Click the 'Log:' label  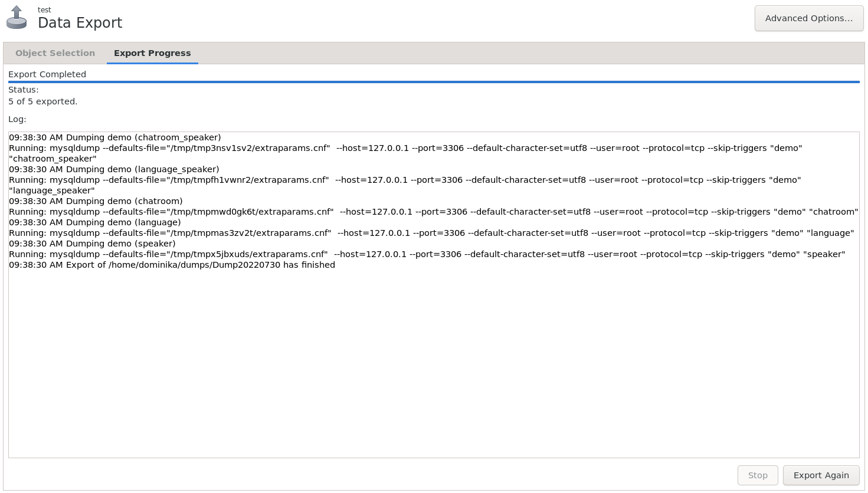[x=17, y=119]
